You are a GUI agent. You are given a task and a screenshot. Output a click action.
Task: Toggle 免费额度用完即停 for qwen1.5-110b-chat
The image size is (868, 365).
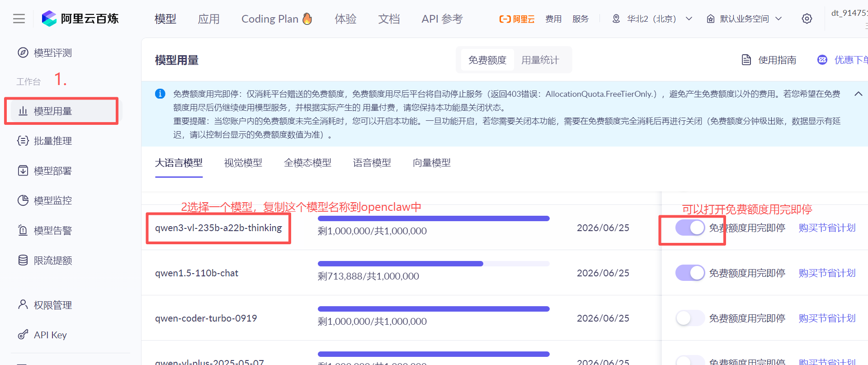point(690,273)
